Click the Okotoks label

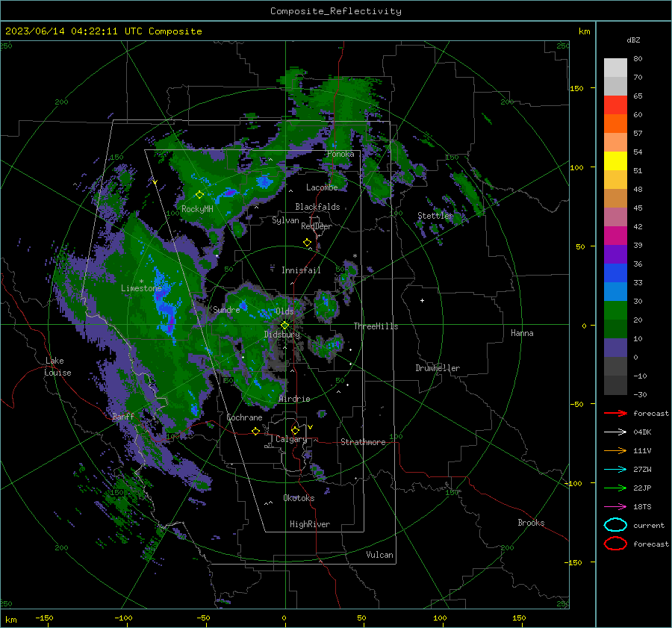[299, 498]
